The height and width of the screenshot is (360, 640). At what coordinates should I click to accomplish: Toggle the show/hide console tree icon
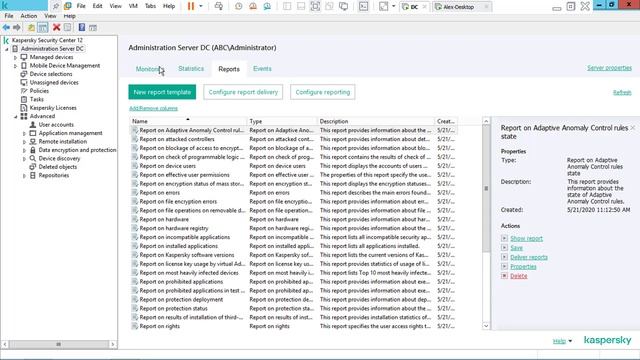(x=42, y=27)
